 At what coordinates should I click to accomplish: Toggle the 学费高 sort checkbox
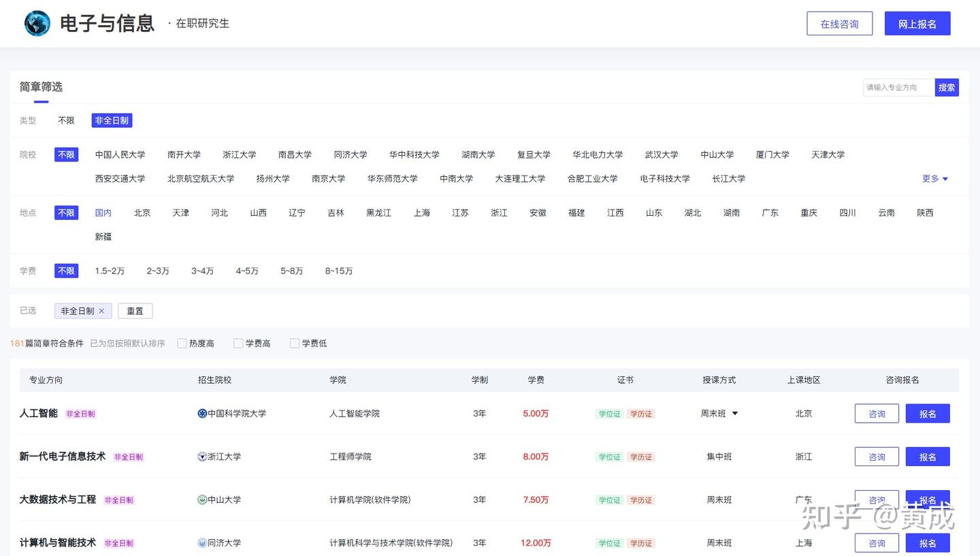(238, 344)
